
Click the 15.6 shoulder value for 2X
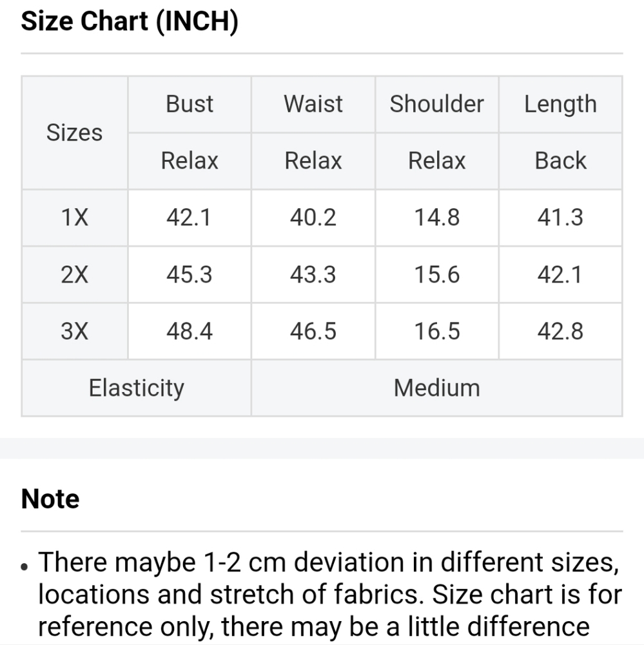point(436,274)
